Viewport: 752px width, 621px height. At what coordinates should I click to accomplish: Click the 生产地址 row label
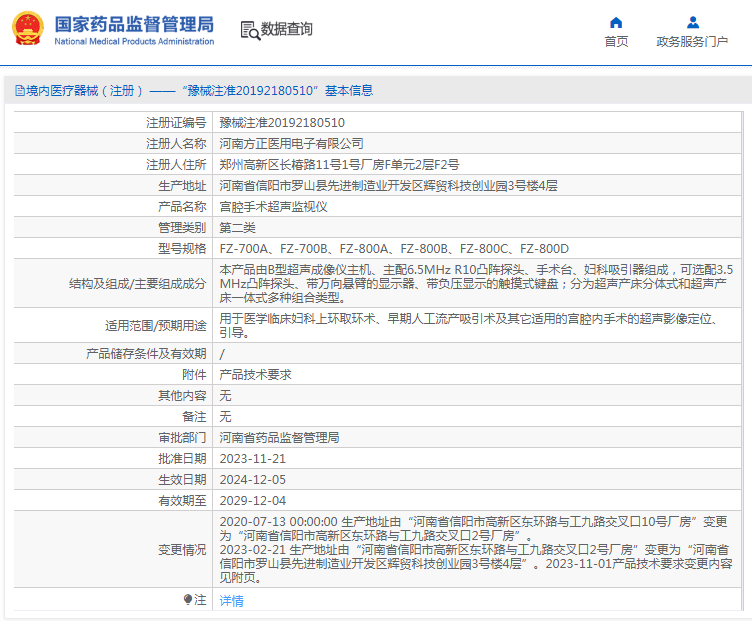coord(182,186)
